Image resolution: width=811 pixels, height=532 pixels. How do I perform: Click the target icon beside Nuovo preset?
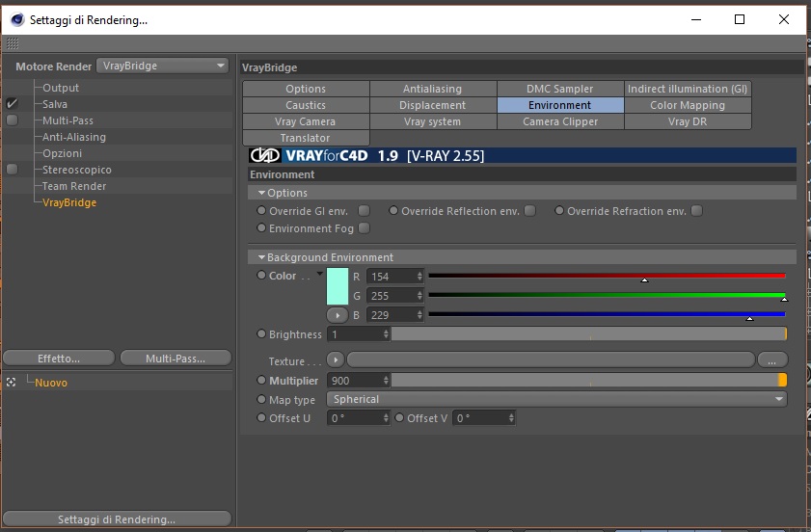(12, 382)
